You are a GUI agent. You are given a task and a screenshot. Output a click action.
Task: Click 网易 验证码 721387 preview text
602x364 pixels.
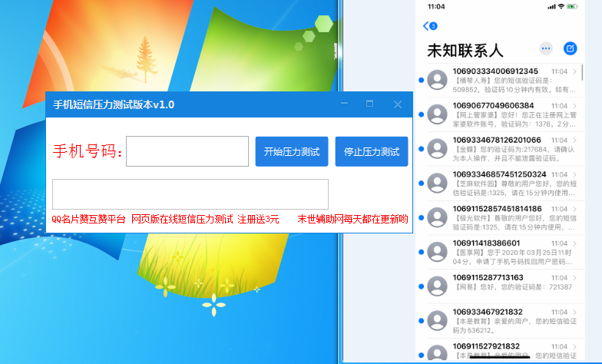pyautogui.click(x=513, y=287)
